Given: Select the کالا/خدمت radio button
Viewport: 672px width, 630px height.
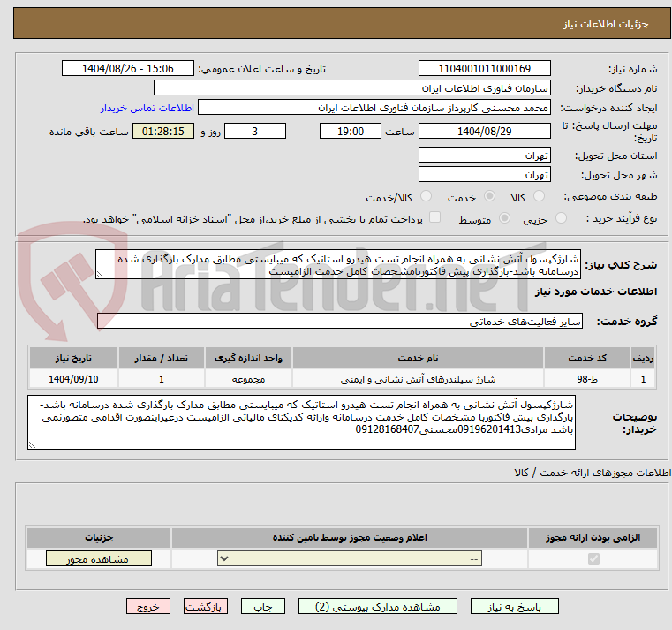Looking at the screenshot, I should (x=426, y=196).
